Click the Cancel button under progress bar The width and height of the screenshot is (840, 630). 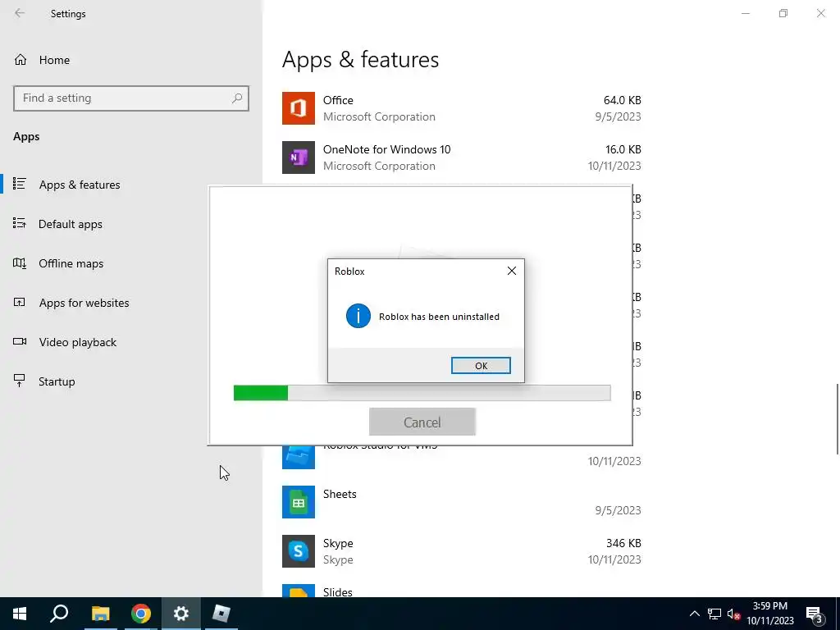(x=422, y=422)
